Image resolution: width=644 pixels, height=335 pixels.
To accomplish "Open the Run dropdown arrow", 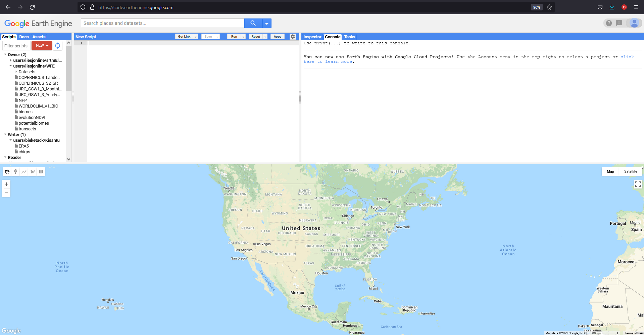I will 243,37.
